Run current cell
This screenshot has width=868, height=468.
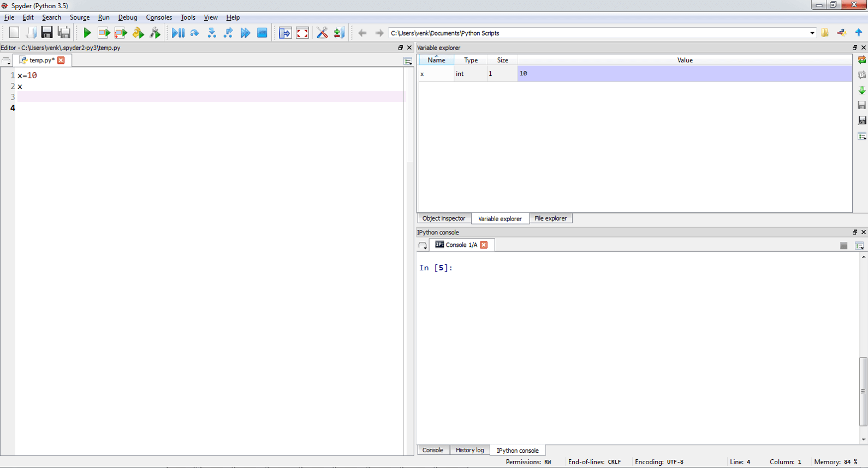[x=104, y=33]
